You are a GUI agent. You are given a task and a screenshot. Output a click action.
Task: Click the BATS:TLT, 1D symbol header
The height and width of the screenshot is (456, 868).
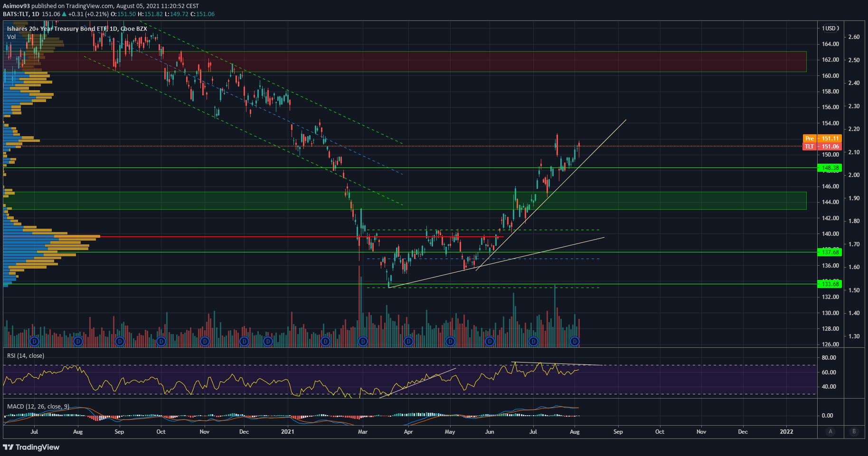click(x=21, y=14)
